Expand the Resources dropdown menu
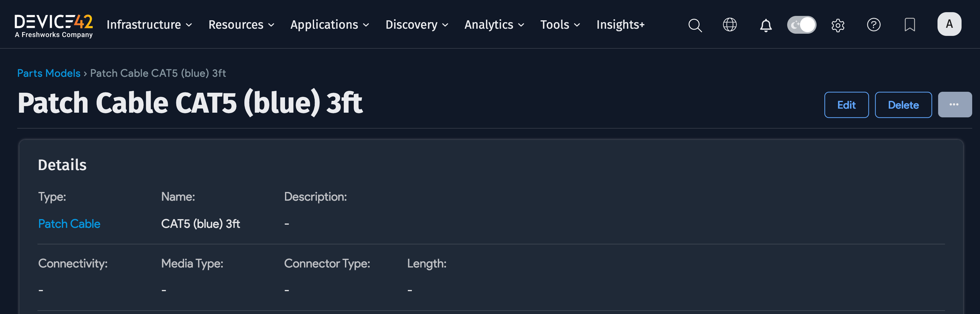Viewport: 980px width, 314px height. (x=241, y=25)
